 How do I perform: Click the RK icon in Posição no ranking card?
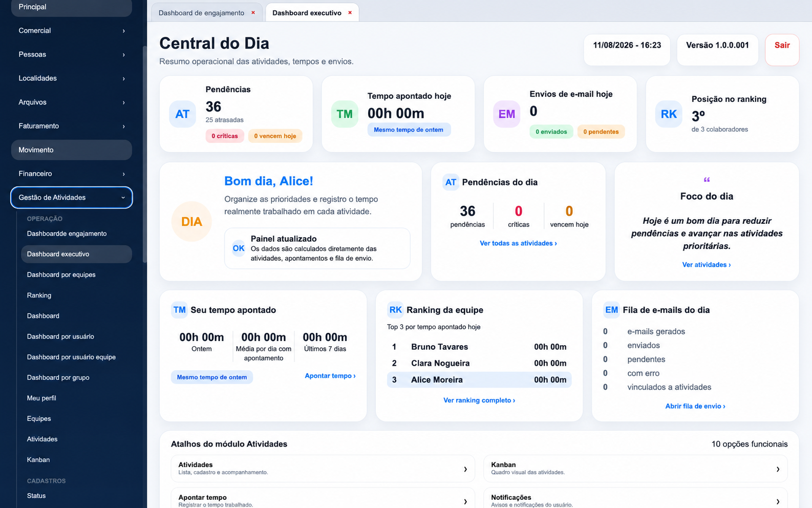(x=669, y=114)
